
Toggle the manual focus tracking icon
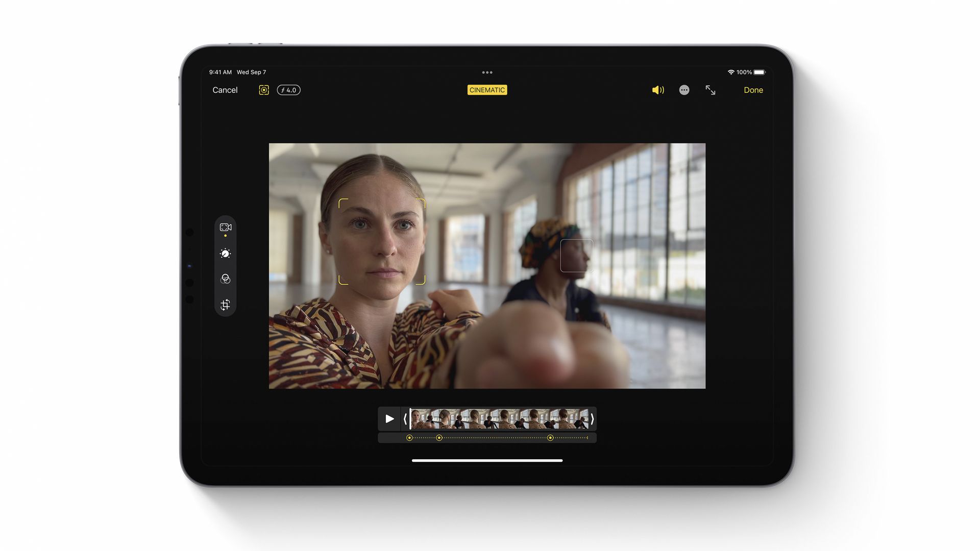pos(263,90)
